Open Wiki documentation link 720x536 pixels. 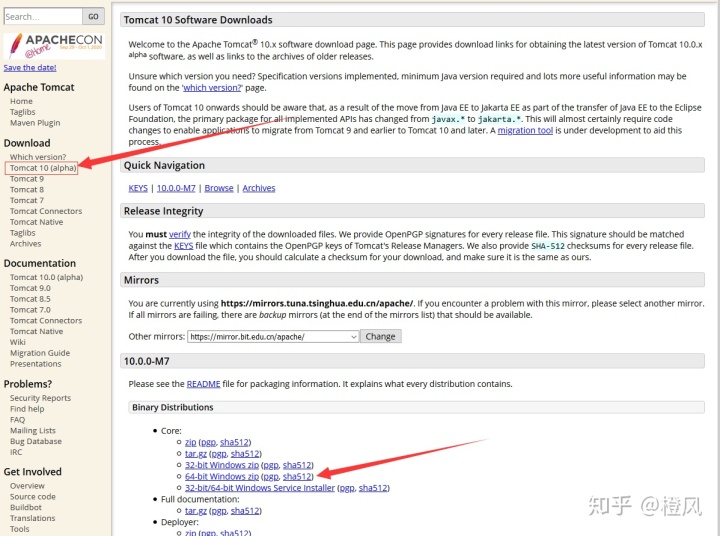point(18,342)
